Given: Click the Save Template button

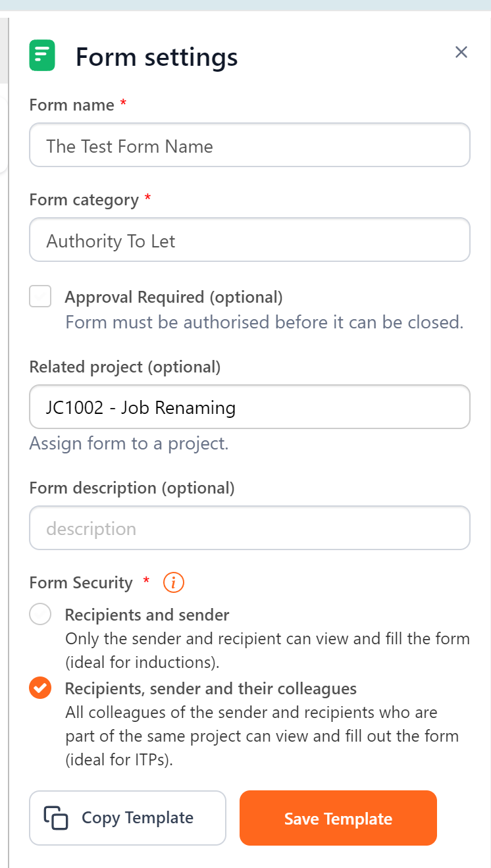Looking at the screenshot, I should (x=338, y=818).
